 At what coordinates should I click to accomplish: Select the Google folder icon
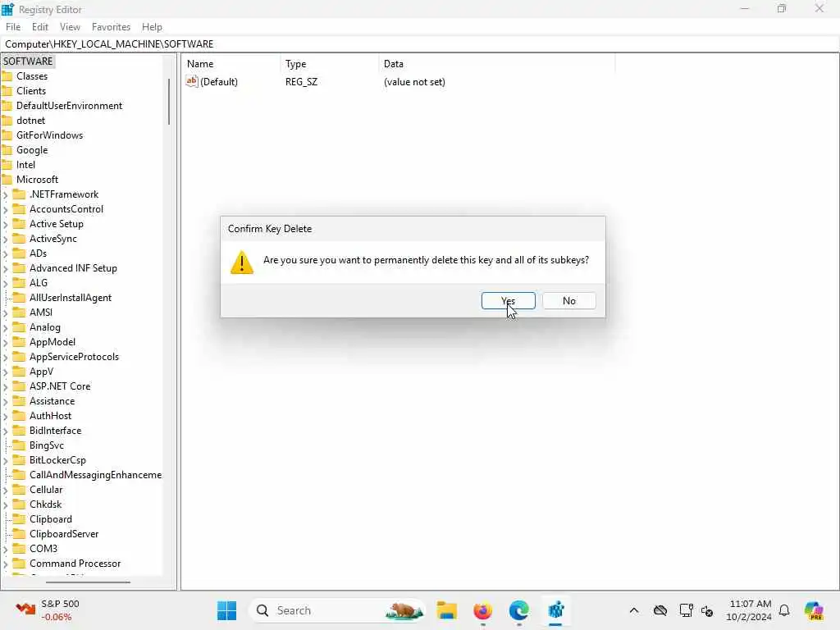(x=7, y=150)
